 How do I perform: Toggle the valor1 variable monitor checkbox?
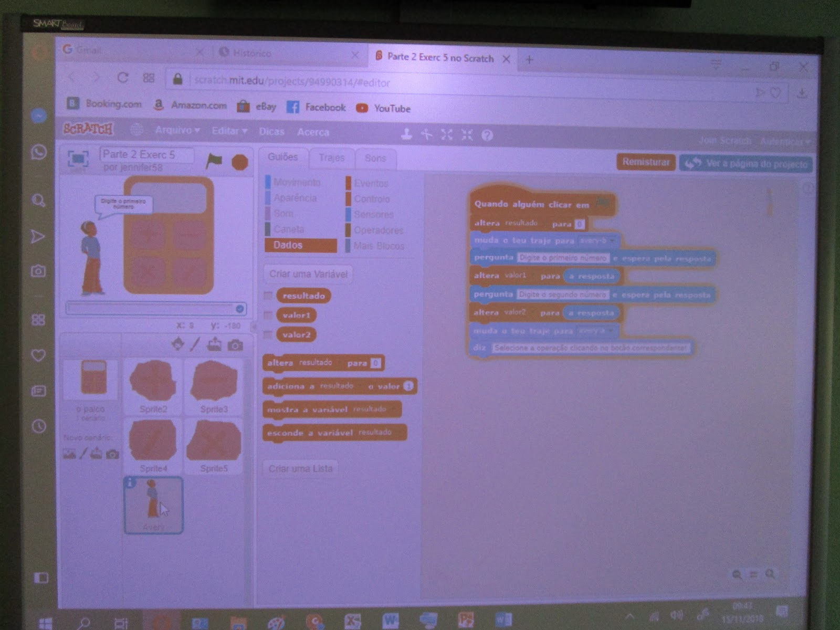coord(268,315)
